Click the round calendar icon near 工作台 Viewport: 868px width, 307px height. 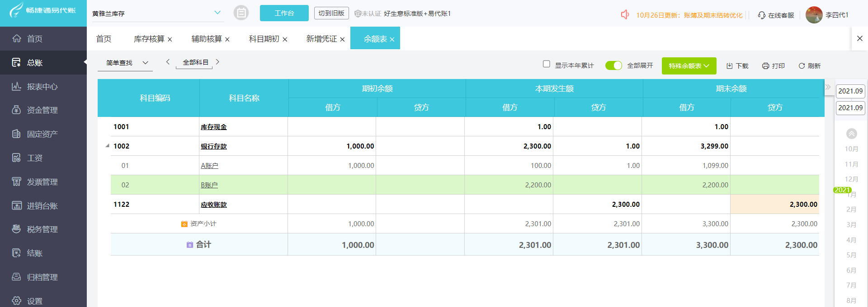241,13
